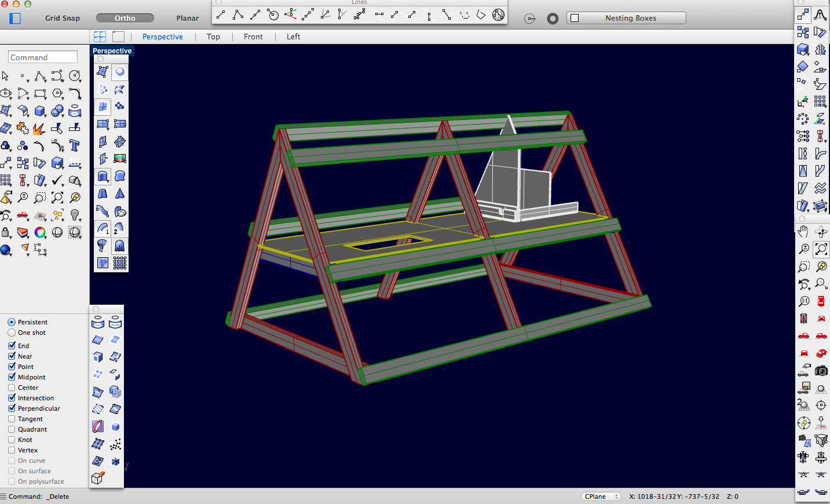Select the four-viewport layout icon

[x=100, y=36]
